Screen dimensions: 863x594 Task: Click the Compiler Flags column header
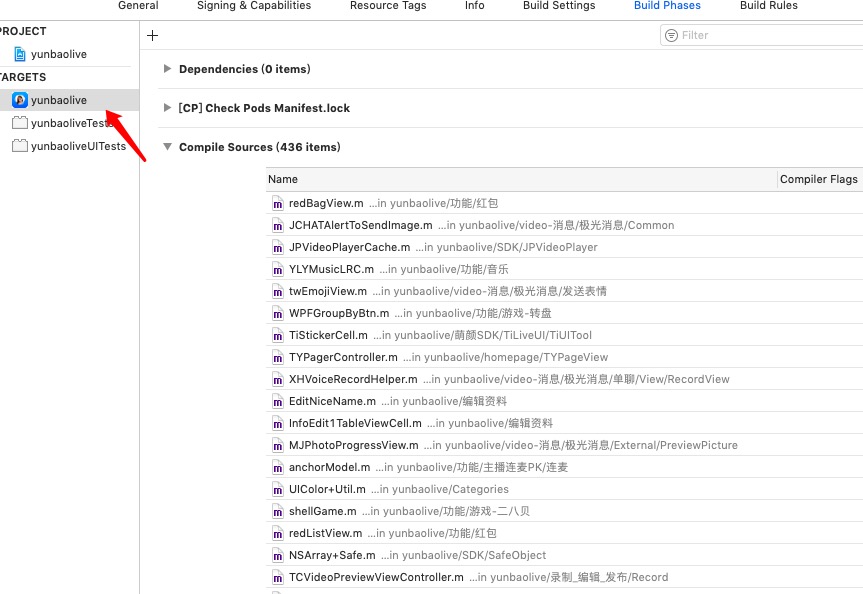point(818,179)
